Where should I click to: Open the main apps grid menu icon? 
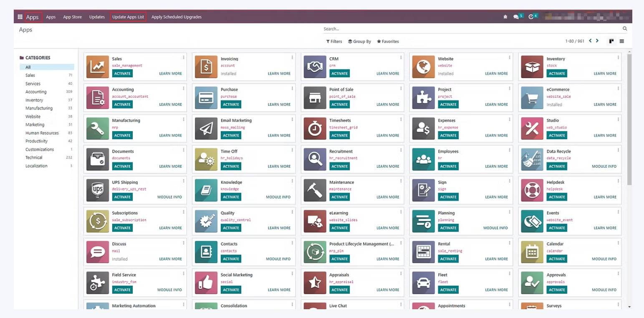20,17
